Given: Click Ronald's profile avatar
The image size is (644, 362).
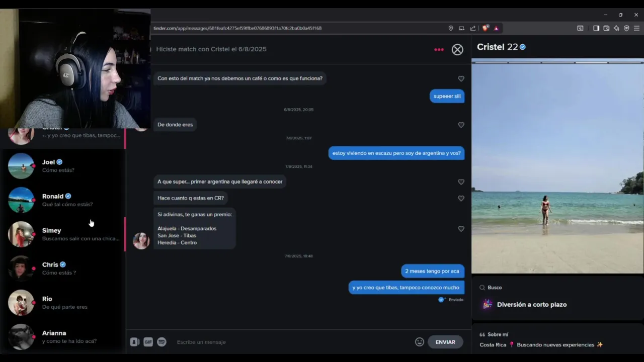Looking at the screenshot, I should click(21, 200).
